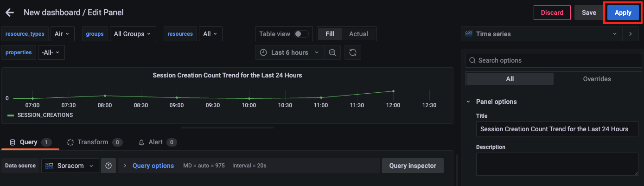
Task: Click the search magnifier icon in options
Action: pos(472,60)
